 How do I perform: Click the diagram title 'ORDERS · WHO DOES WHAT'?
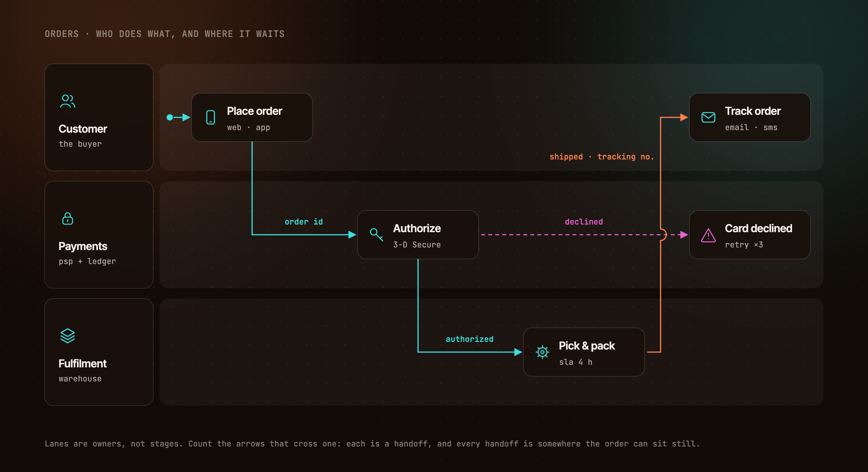point(165,34)
